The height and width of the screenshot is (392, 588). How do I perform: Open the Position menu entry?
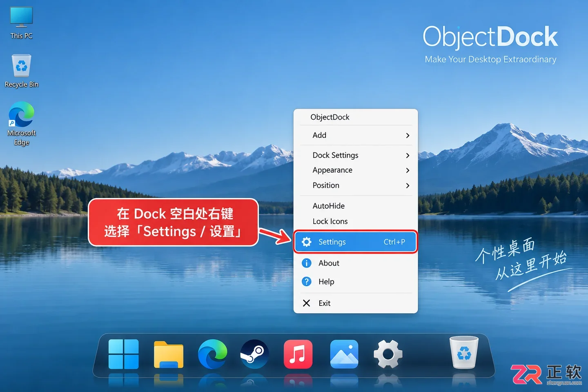(356, 185)
